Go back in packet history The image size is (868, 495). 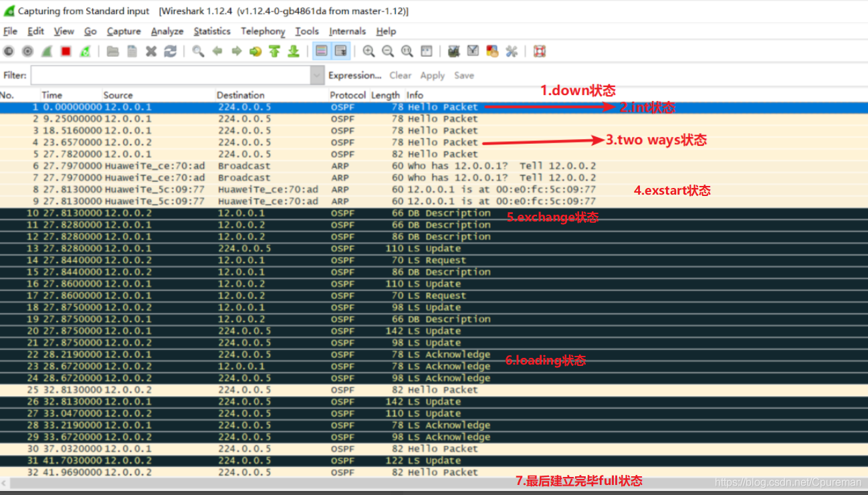[217, 52]
